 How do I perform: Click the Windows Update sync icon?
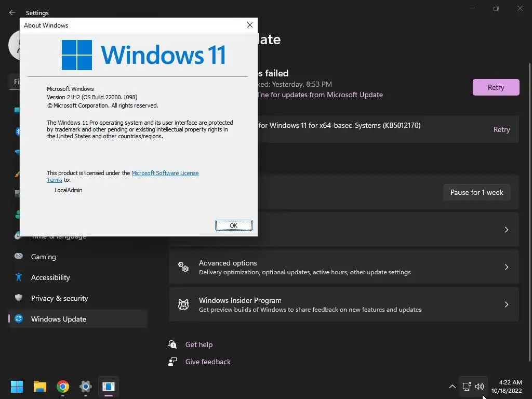pyautogui.click(x=19, y=318)
